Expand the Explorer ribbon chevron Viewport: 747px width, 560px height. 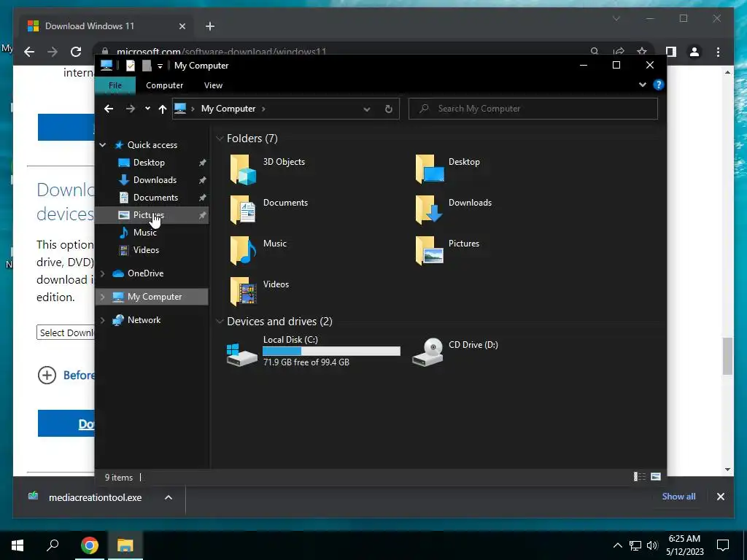coord(643,85)
